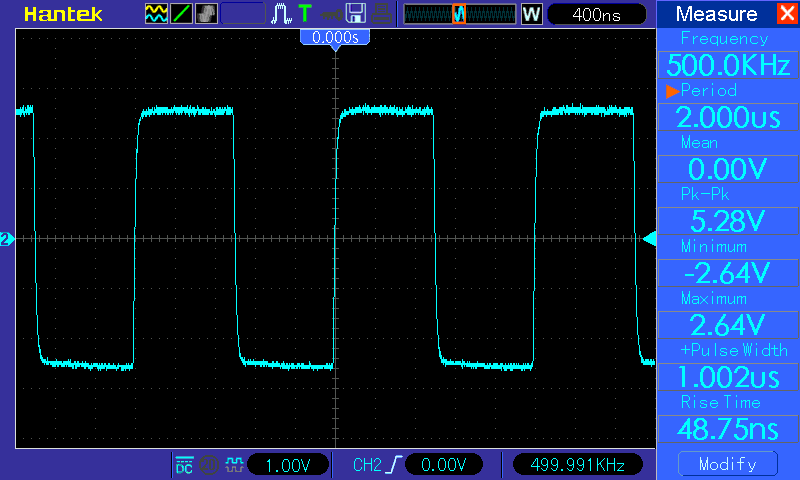
Task: Click the Hantek logo
Action: [63, 14]
